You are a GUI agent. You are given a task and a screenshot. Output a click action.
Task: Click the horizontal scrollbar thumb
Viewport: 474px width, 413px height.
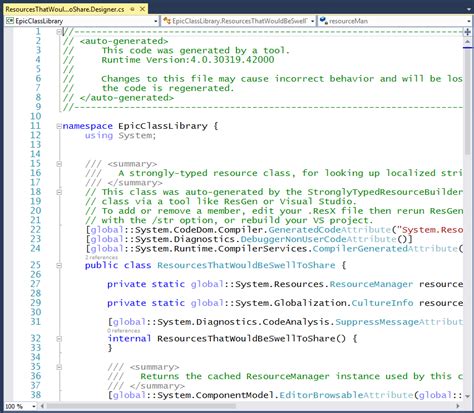click(x=141, y=406)
